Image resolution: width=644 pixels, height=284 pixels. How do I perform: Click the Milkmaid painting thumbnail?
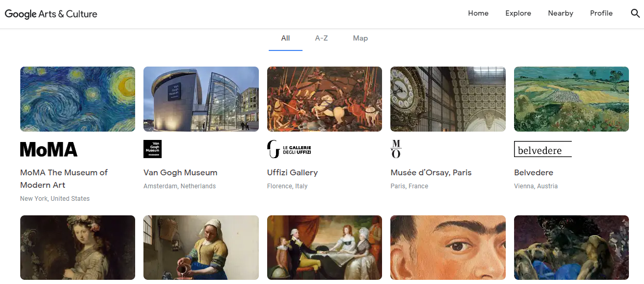tap(201, 248)
